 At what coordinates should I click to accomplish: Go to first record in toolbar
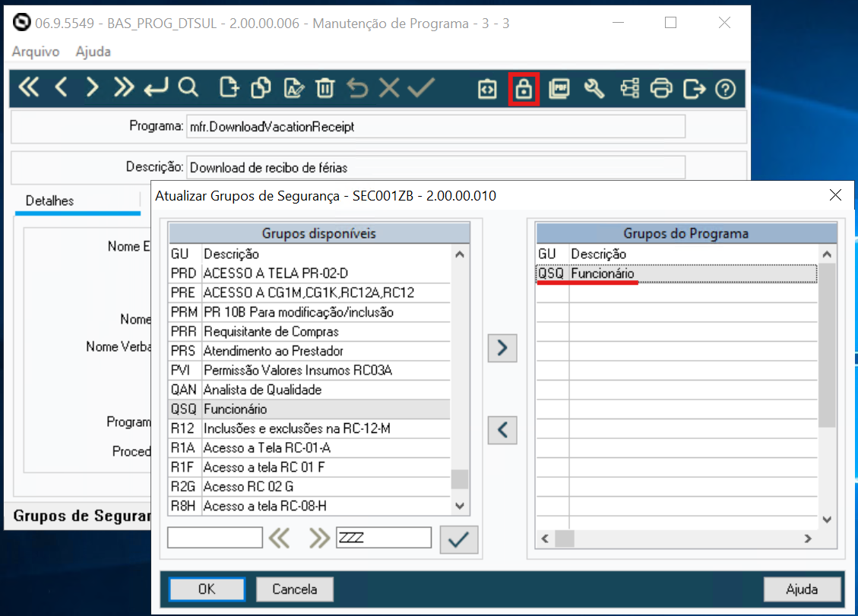click(29, 87)
